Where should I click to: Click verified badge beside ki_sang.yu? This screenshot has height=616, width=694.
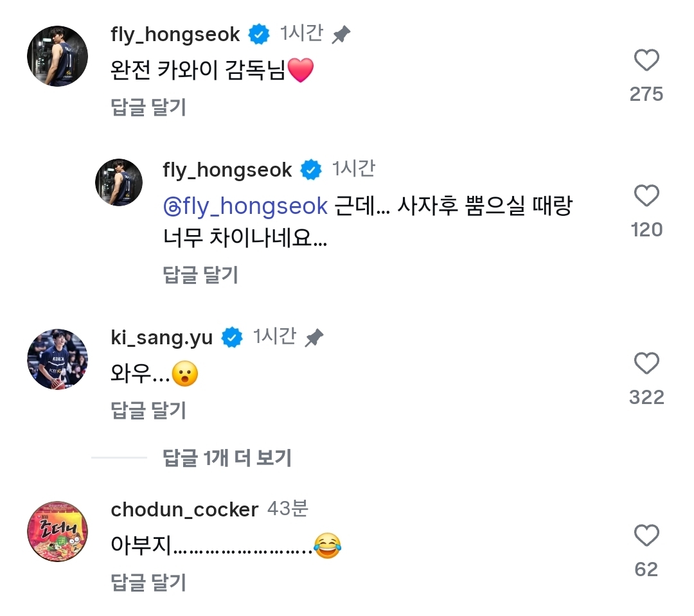[231, 337]
